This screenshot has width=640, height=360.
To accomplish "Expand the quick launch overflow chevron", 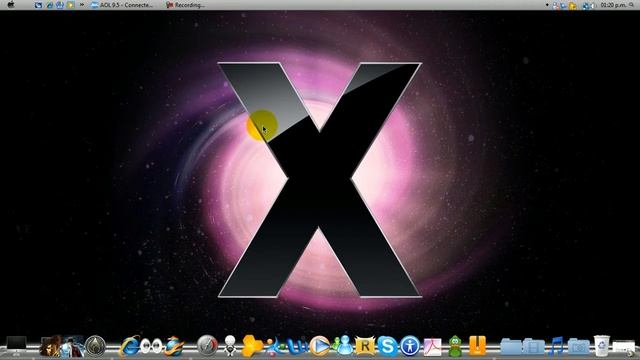I will [82, 5].
